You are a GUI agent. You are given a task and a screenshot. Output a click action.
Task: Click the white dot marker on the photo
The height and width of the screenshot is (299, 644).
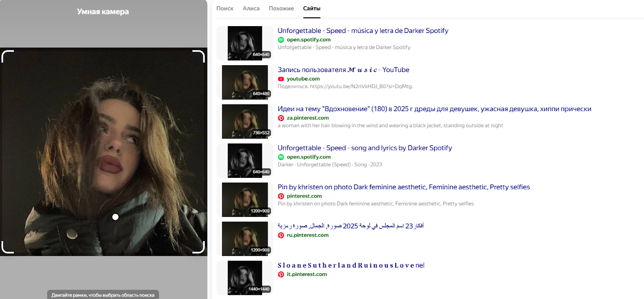pos(116,217)
